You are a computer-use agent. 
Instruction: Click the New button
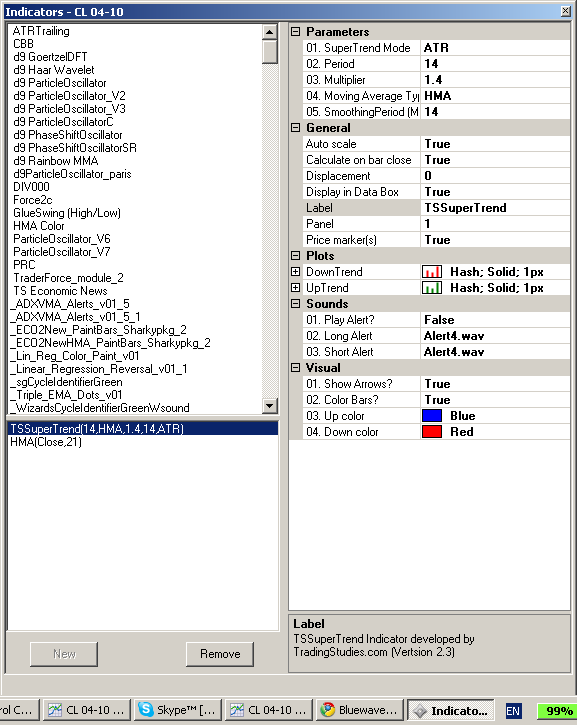(64, 654)
